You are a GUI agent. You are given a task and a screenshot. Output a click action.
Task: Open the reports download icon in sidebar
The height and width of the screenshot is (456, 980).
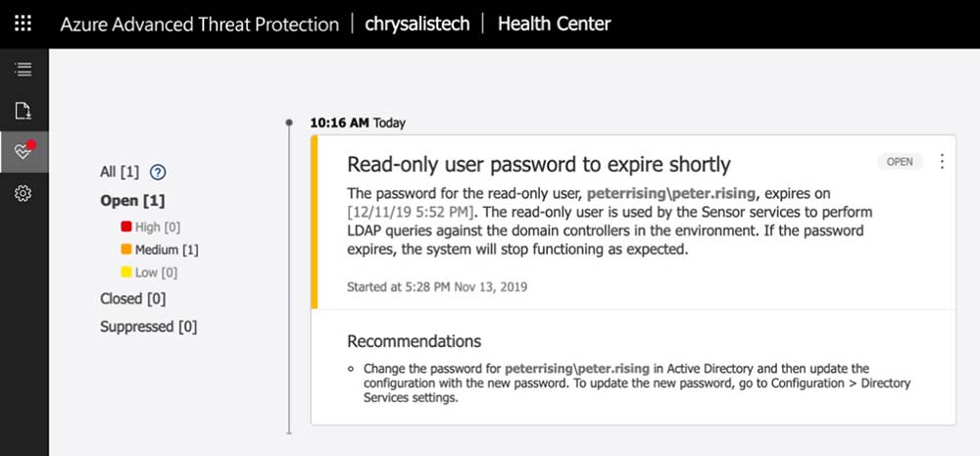tap(24, 110)
